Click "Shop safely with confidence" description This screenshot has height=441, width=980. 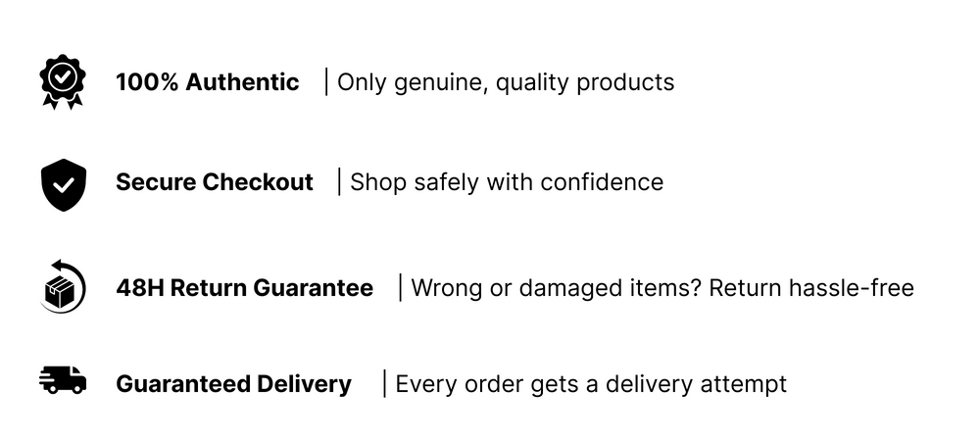tap(507, 182)
